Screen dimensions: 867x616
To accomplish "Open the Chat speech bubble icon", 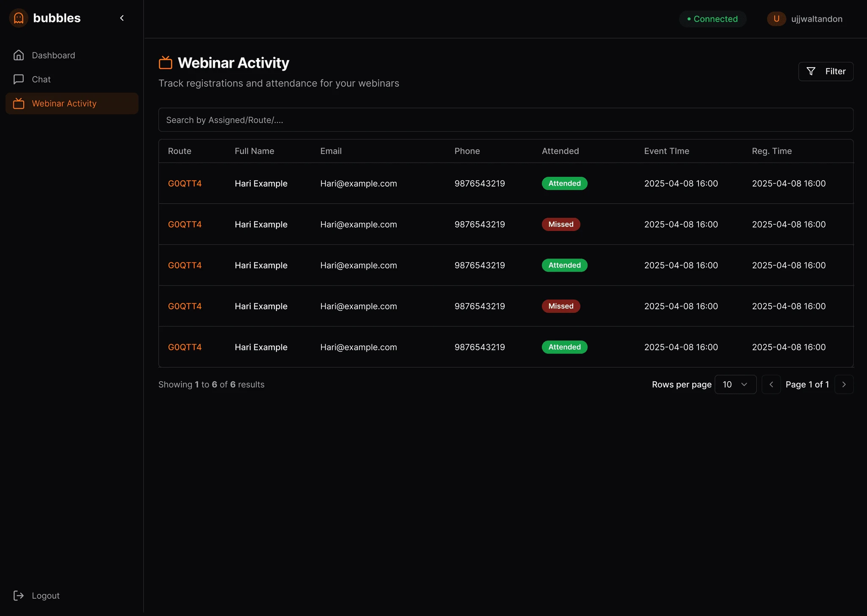I will 19,80.
